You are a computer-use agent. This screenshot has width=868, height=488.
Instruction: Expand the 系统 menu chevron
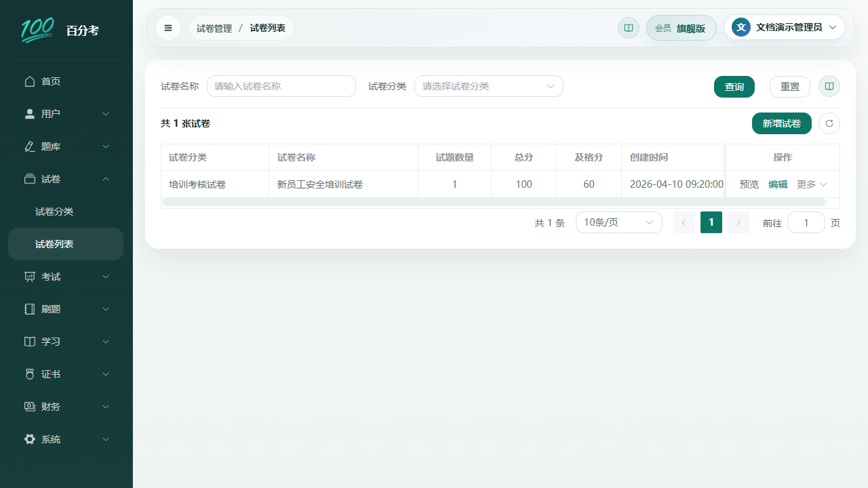tap(106, 439)
